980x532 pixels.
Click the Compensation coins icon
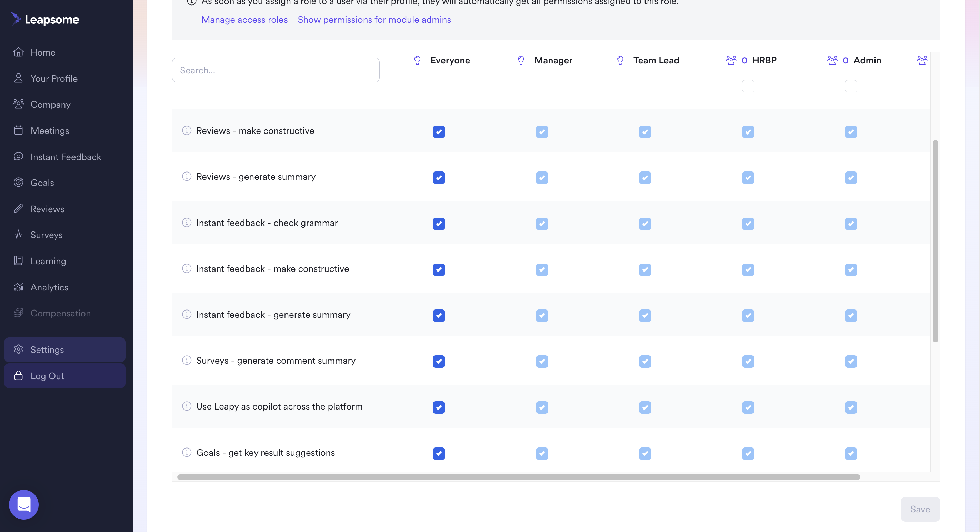(x=18, y=313)
